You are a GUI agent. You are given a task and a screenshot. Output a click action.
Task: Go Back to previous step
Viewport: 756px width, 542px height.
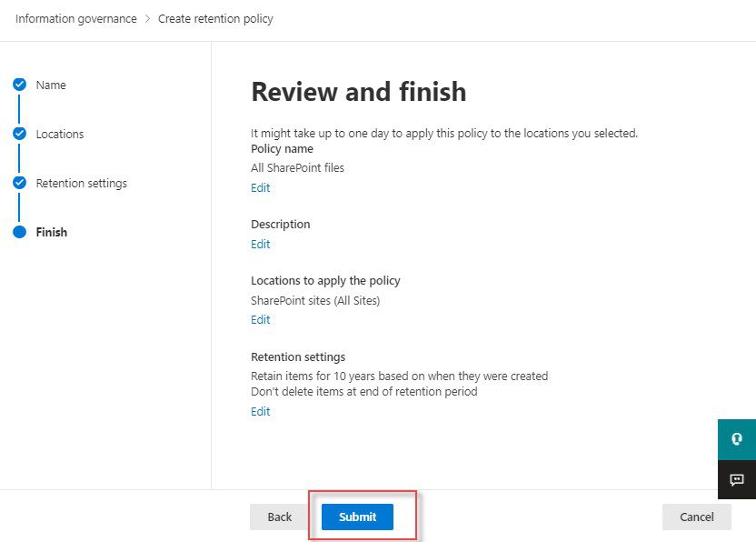[x=280, y=517]
